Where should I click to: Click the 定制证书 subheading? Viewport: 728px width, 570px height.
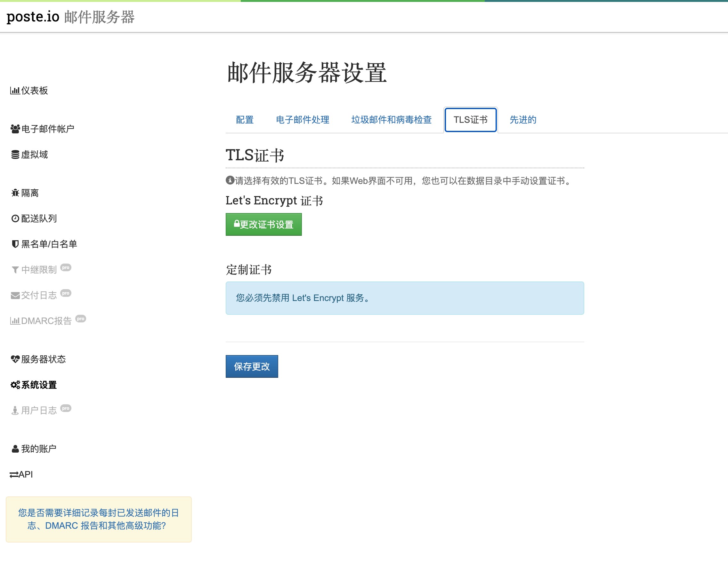pyautogui.click(x=249, y=270)
